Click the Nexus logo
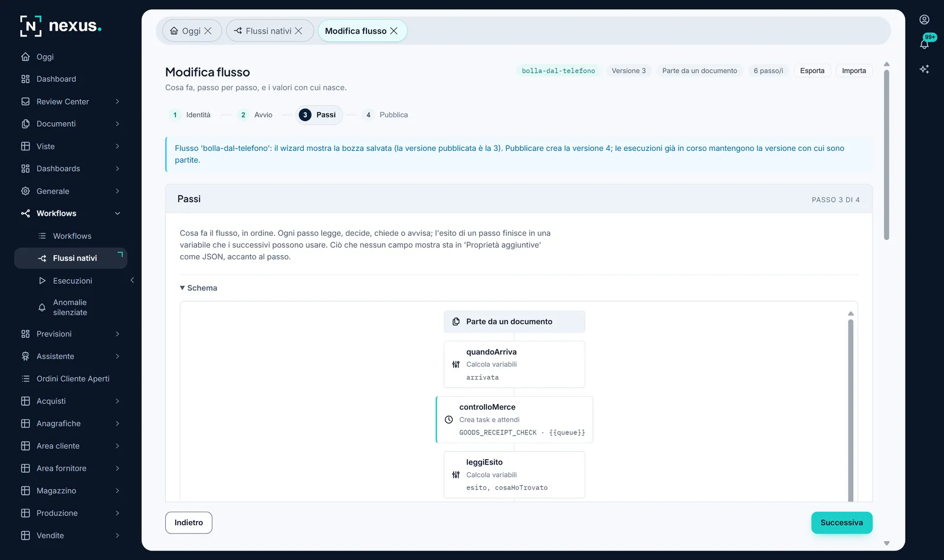944x560 pixels. pos(61,26)
